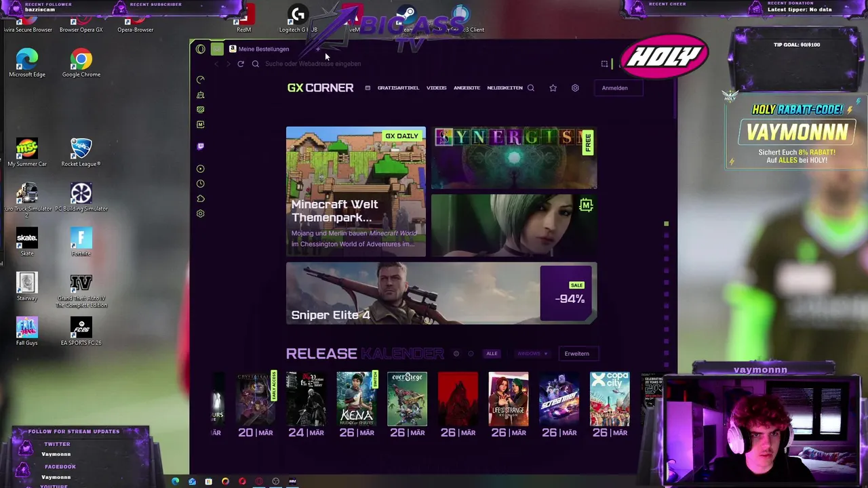Select the Grand Theft Auto IV icon
Screen dimensions: 868x488
(81, 291)
